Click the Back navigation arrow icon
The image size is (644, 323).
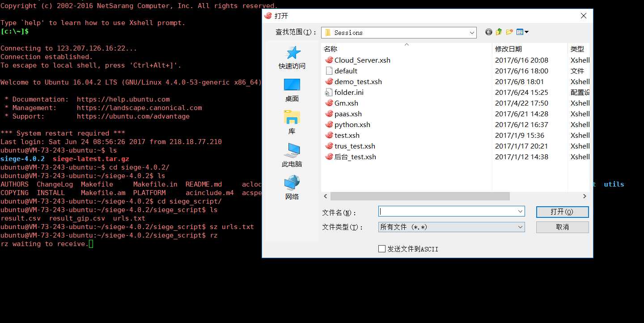[x=488, y=32]
